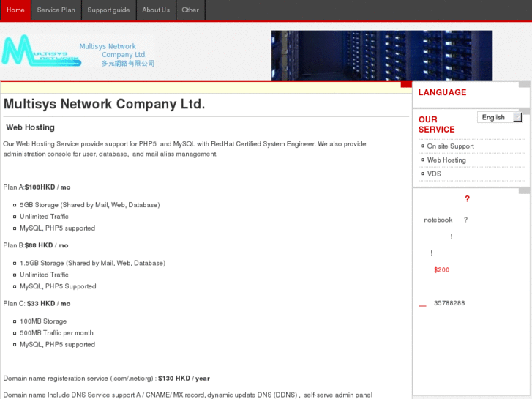Click the Multisys Network Company Ltd. logo text
This screenshot has width=532, height=399.
click(113, 51)
